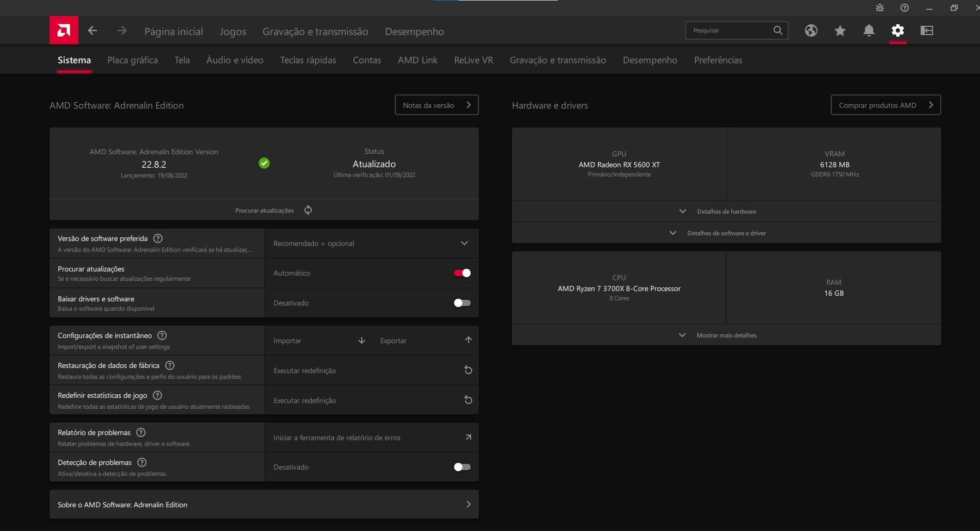Image resolution: width=980 pixels, height=531 pixels.
Task: Open help question mark in title bar
Action: click(x=905, y=8)
